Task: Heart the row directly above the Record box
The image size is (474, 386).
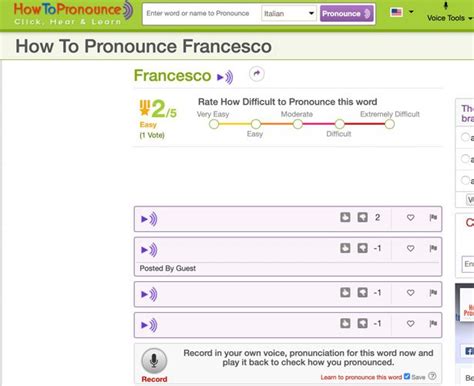Action: 410,324
